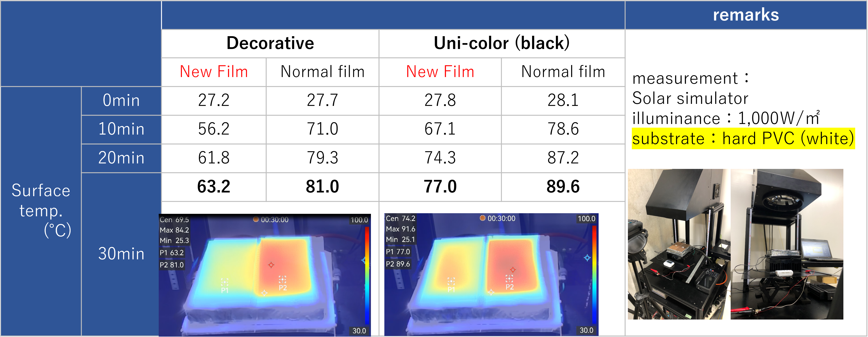Select the 'Uni-color (black)' column header
This screenshot has width=868, height=337.
501,43
